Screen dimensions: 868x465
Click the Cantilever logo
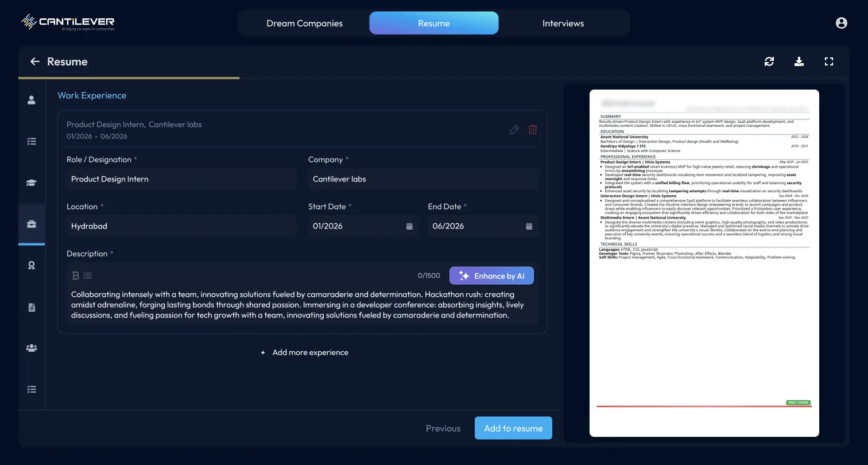coord(68,22)
